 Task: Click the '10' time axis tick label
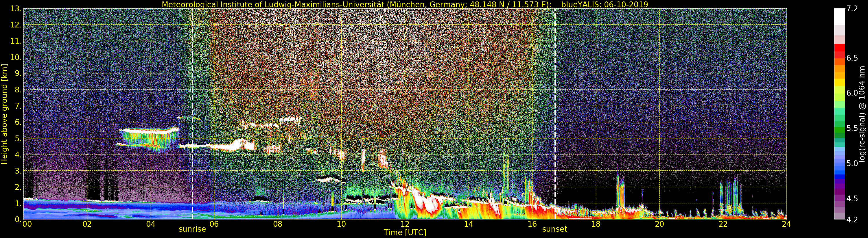(341, 224)
